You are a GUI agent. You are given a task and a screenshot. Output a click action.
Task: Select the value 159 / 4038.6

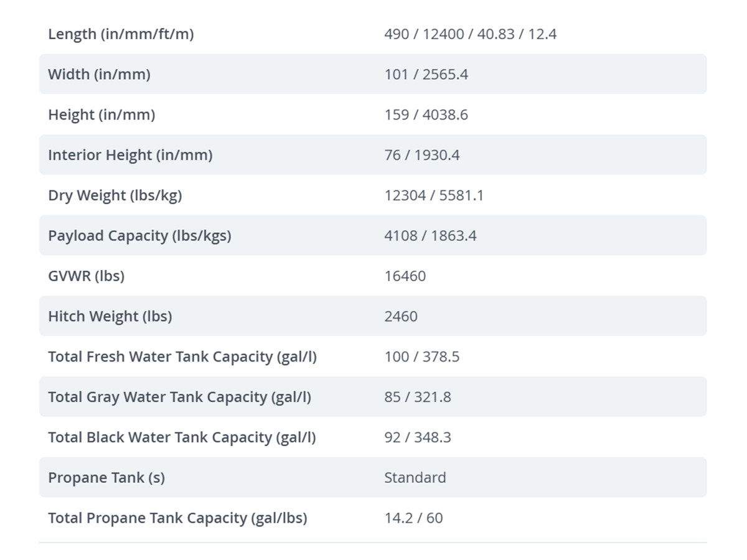click(426, 115)
